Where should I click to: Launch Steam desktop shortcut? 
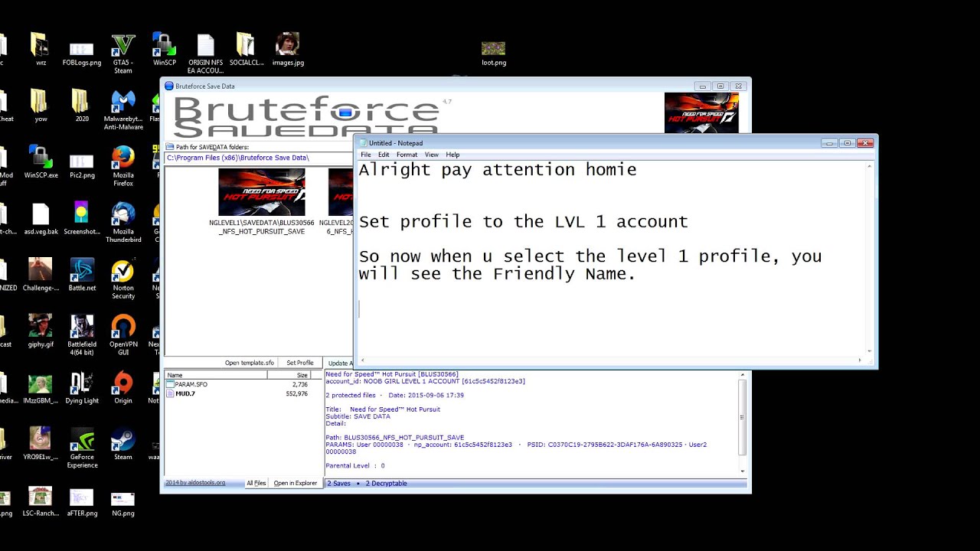click(x=123, y=444)
